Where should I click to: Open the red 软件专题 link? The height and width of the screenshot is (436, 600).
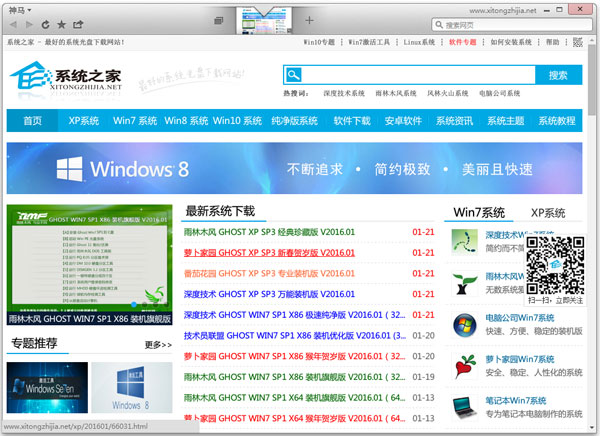point(463,42)
